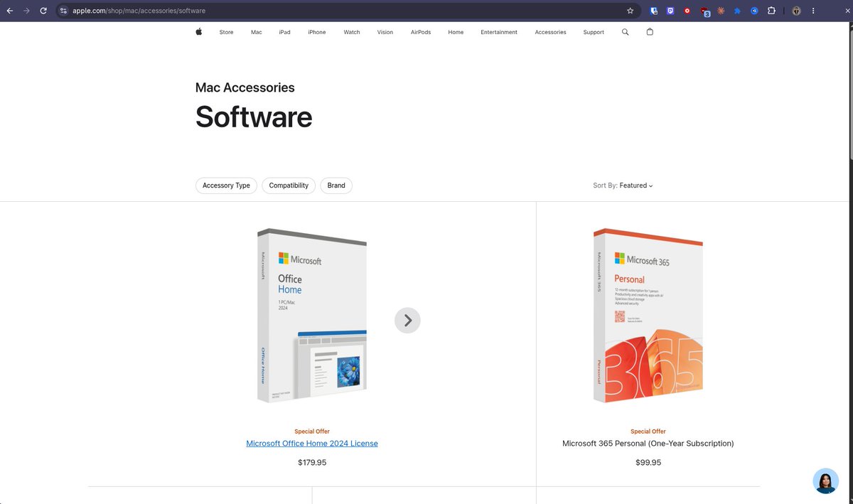853x504 pixels.
Task: Open the Entertainment menu item
Action: click(x=499, y=32)
